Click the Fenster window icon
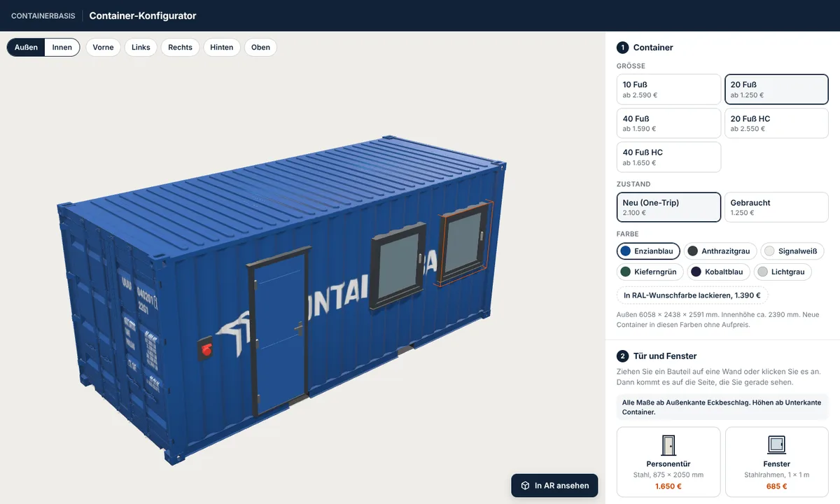Screen dimensions: 840x504 point(777,445)
